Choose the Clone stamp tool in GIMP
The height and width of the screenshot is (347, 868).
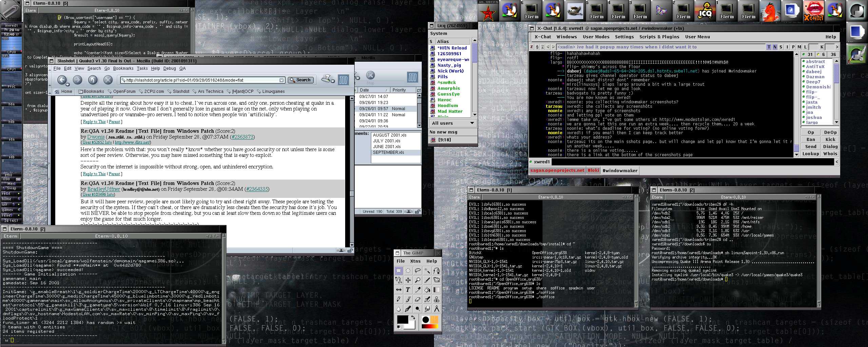coord(437,299)
